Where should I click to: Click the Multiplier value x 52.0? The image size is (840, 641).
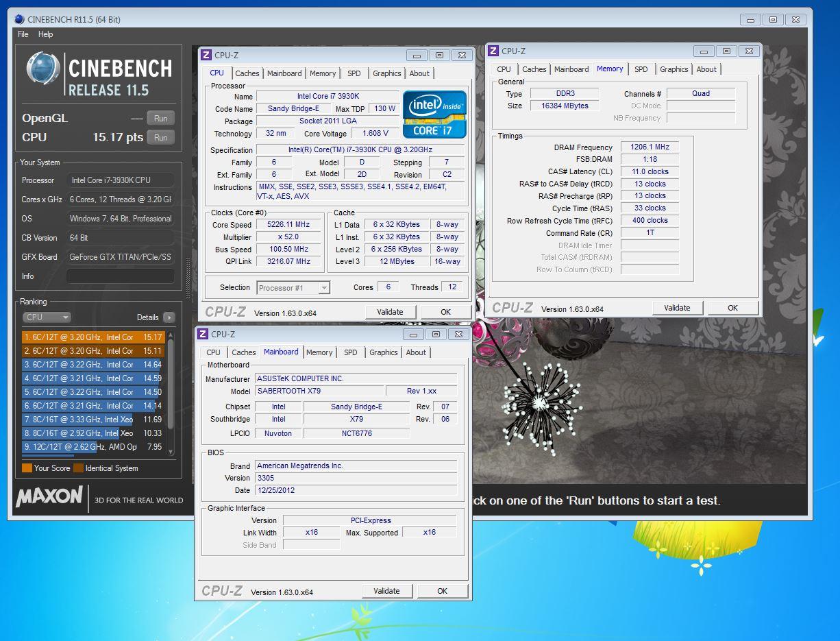pos(290,237)
